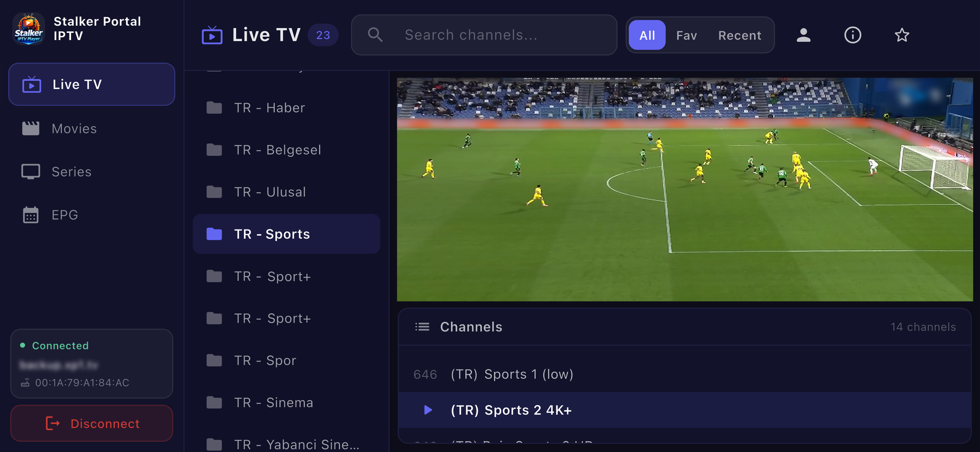
Task: Open the EPG sidebar section
Action: tap(92, 214)
